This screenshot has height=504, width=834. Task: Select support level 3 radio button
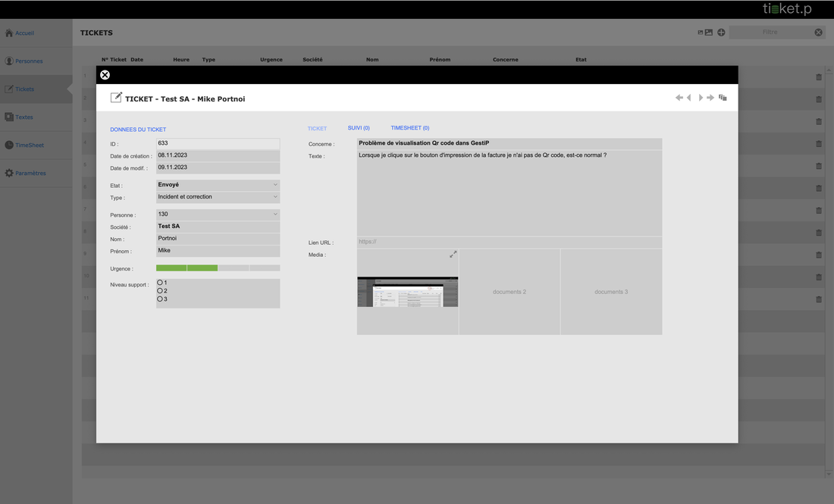coord(160,299)
